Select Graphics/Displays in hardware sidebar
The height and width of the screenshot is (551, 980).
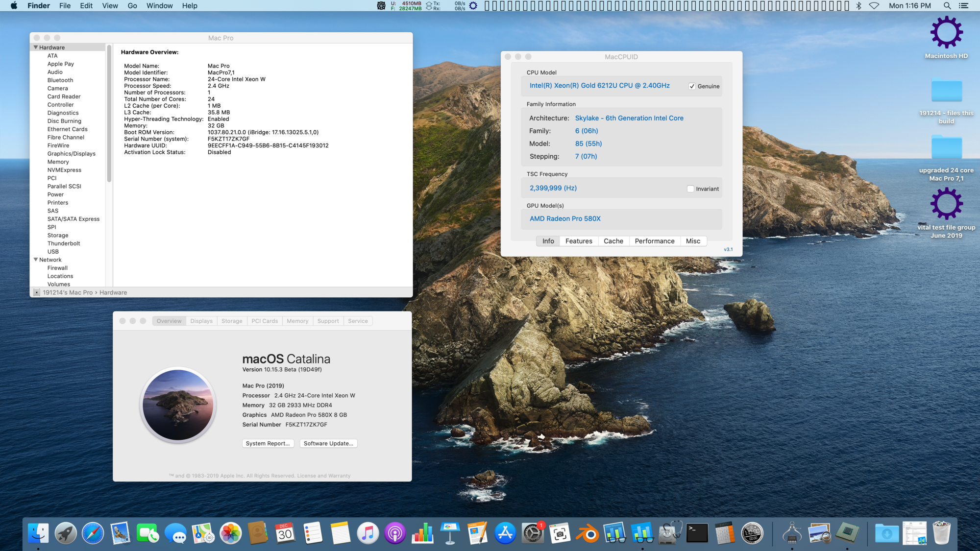tap(72, 154)
